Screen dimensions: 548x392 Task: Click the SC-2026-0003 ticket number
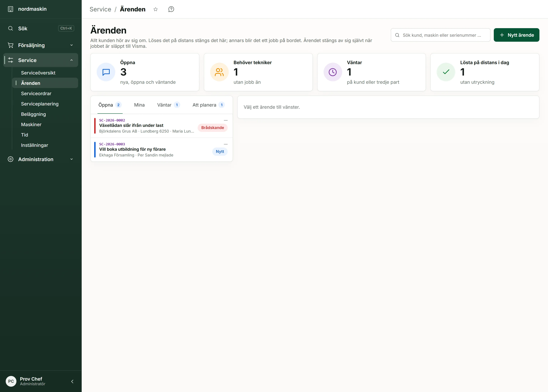click(112, 144)
